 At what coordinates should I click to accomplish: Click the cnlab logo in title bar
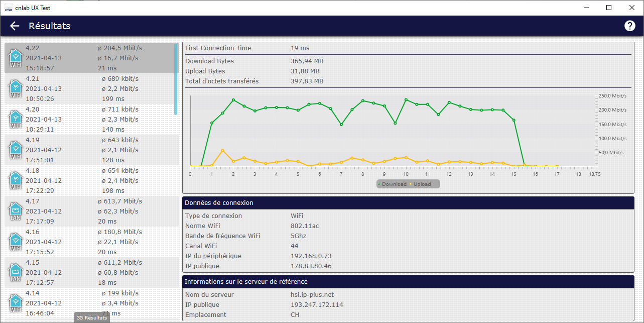[x=8, y=8]
